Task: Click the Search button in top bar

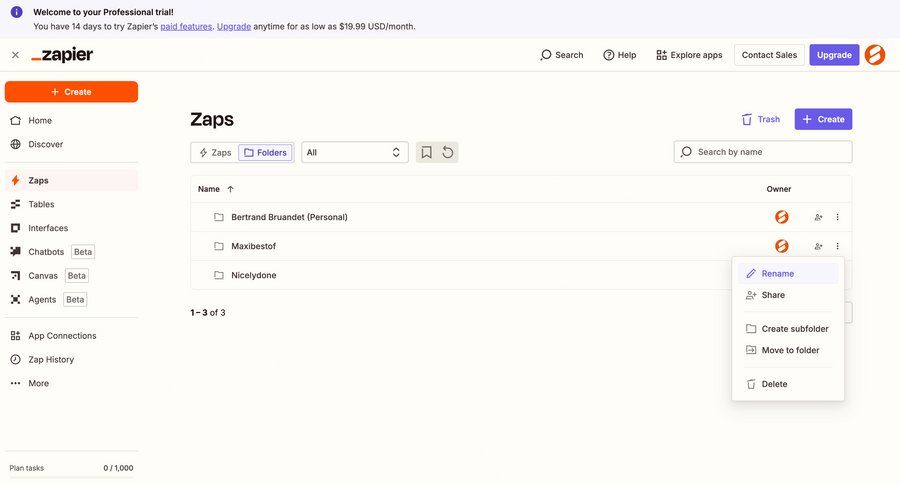Action: click(x=561, y=55)
